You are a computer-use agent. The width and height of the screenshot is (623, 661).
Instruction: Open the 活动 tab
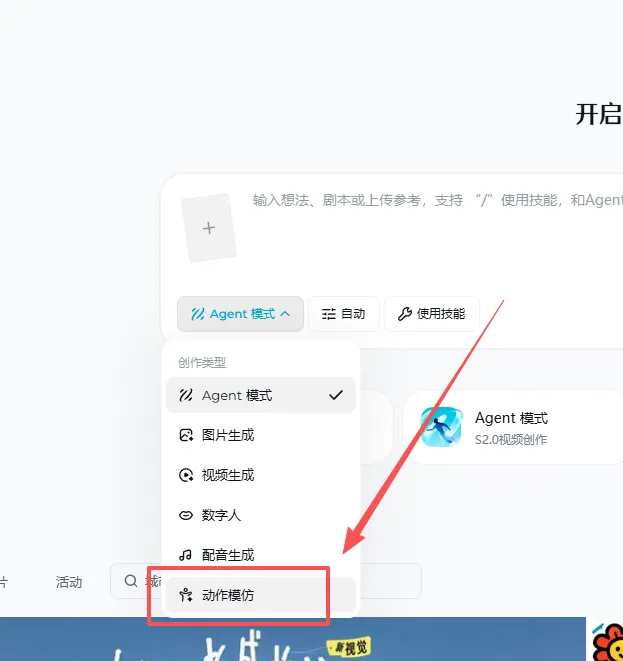69,582
